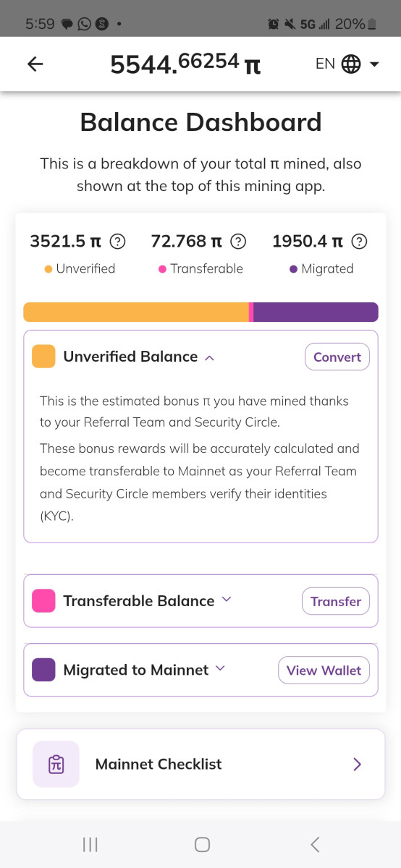Click the Convert button
This screenshot has height=868, width=401.
pos(337,357)
